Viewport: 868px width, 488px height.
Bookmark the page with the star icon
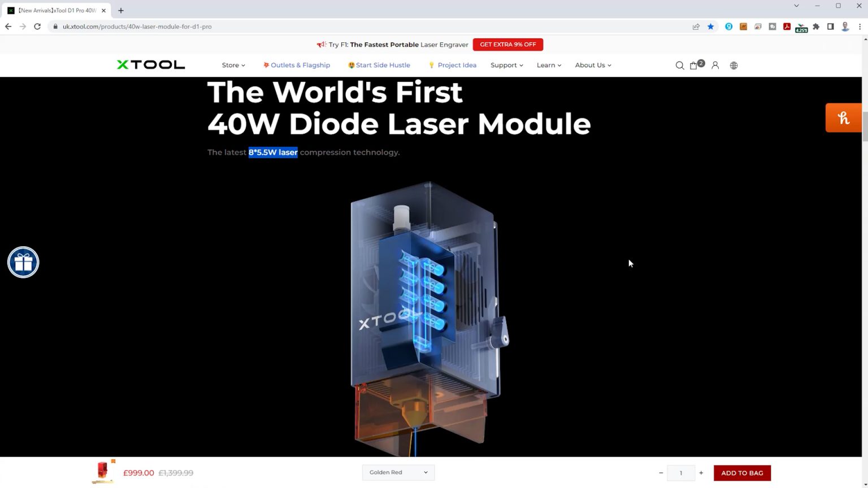710,26
